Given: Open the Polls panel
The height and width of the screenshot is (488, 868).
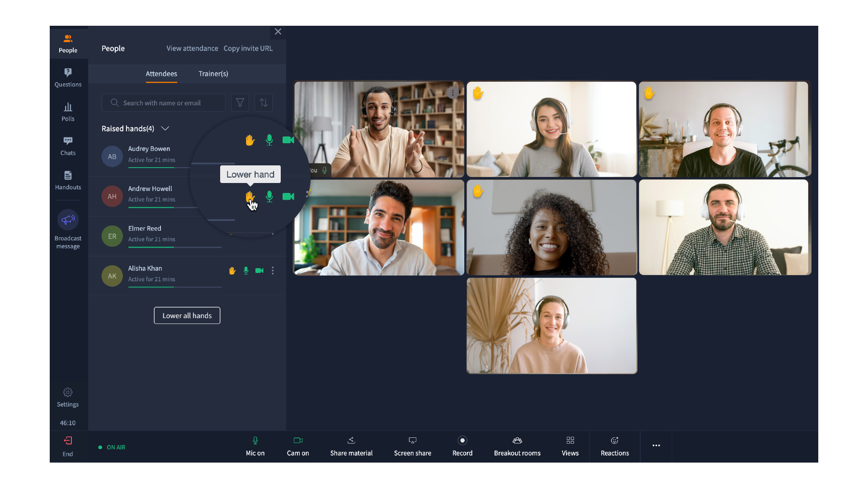Looking at the screenshot, I should point(68,112).
